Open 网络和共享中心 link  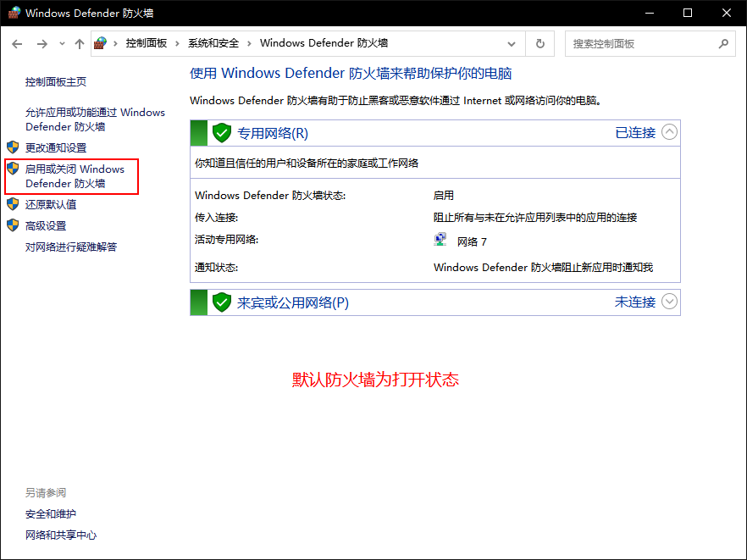pyautogui.click(x=61, y=535)
